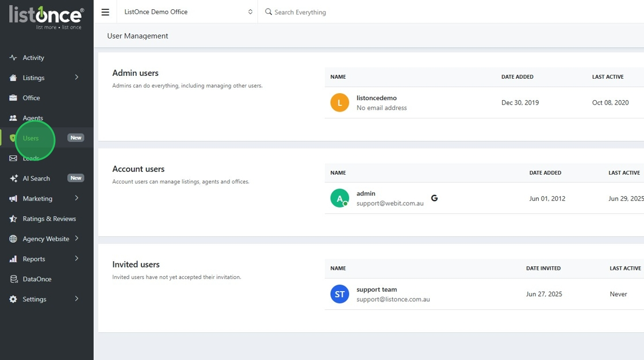
Task: Toggle the hamburger sidebar menu icon
Action: [105, 12]
